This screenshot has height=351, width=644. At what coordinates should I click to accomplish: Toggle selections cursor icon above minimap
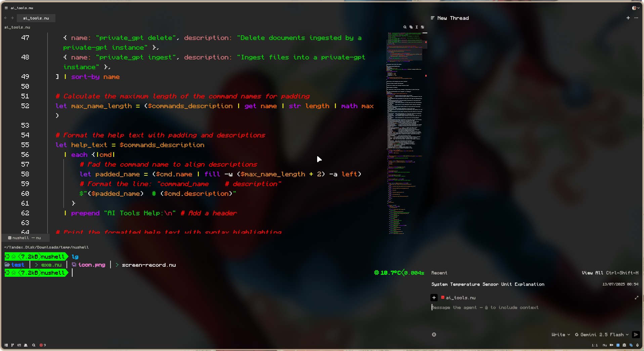tap(417, 27)
